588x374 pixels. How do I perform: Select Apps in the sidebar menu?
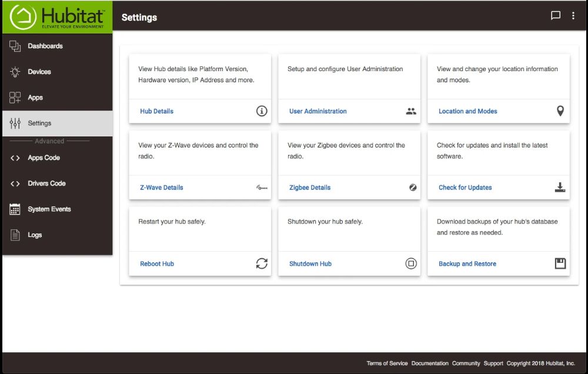[35, 98]
